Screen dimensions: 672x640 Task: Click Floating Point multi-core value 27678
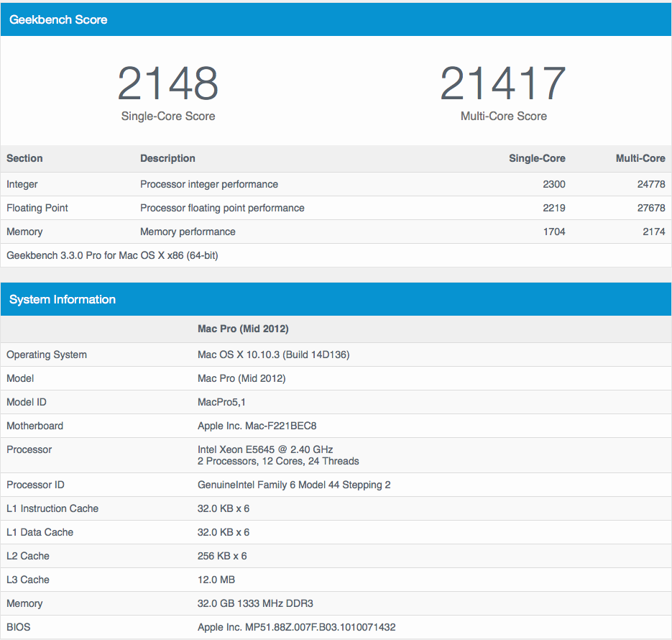coord(651,208)
